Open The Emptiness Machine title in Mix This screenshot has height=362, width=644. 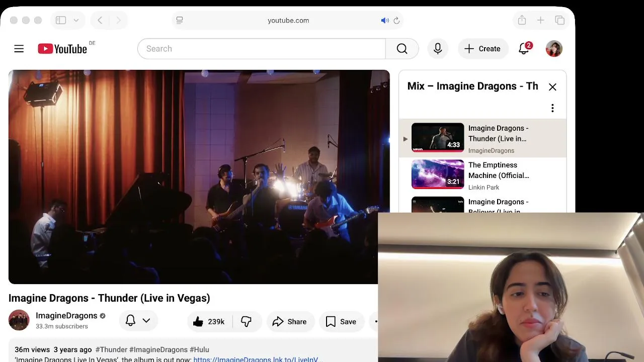pos(499,170)
